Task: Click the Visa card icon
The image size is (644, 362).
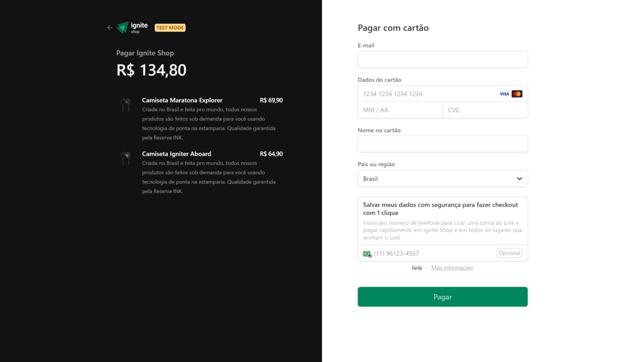Action: tap(504, 94)
